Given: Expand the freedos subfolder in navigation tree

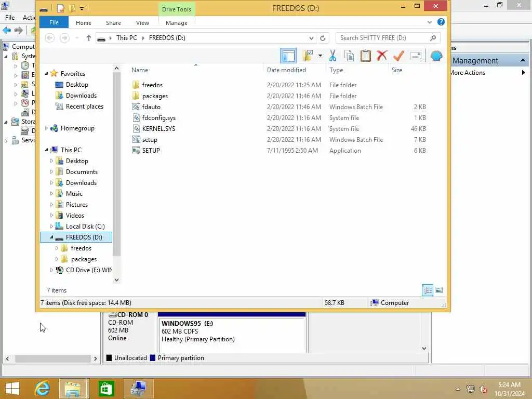Looking at the screenshot, I should (x=57, y=248).
